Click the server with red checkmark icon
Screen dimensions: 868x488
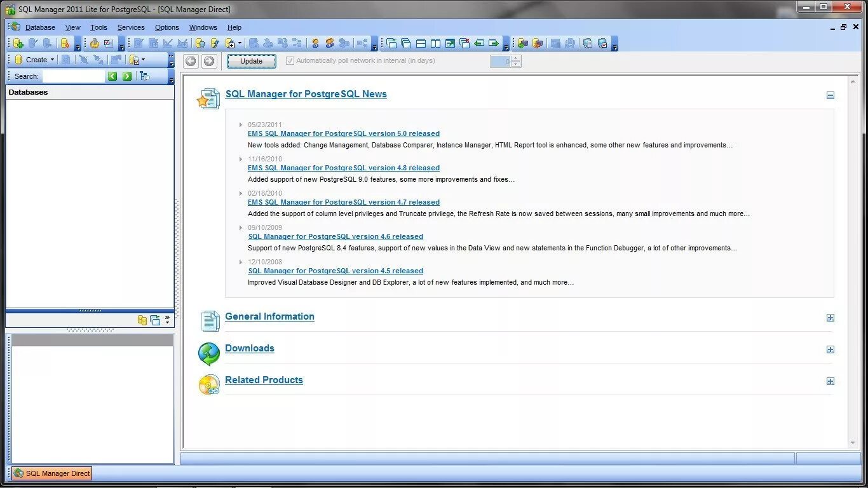pyautogui.click(x=602, y=43)
